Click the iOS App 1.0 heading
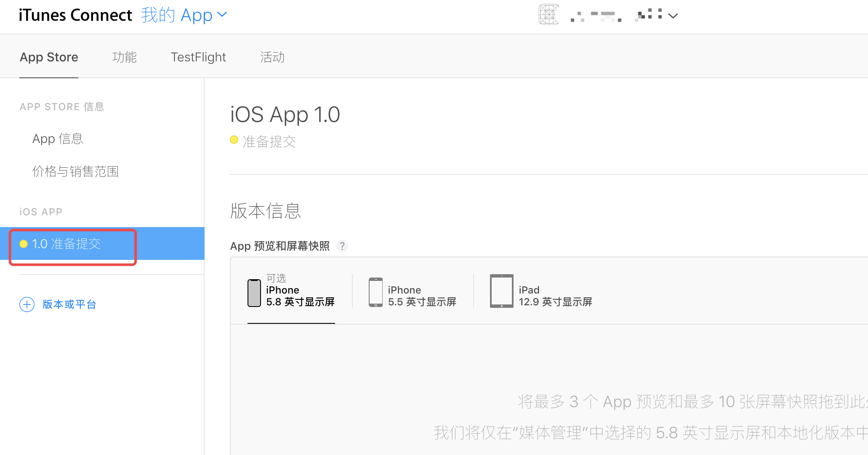 tap(285, 115)
